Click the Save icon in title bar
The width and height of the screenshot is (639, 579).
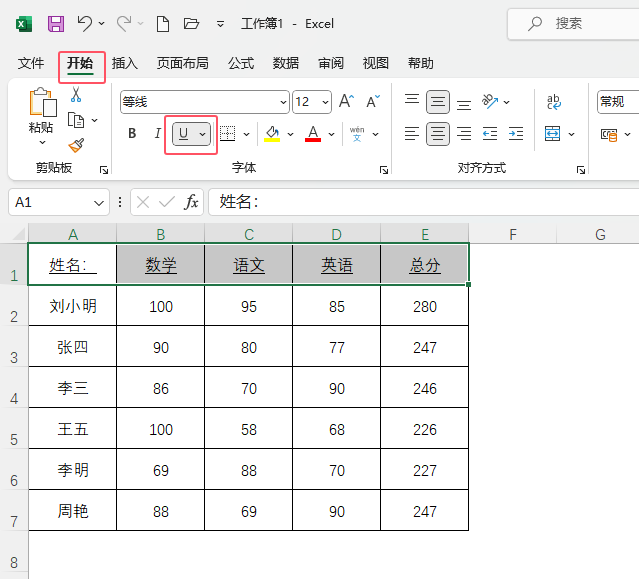click(56, 24)
